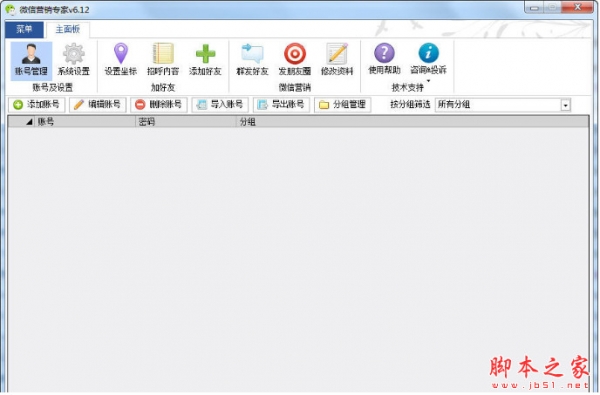Expand the 所有分组 filter dropdown
600x395 pixels.
(566, 105)
